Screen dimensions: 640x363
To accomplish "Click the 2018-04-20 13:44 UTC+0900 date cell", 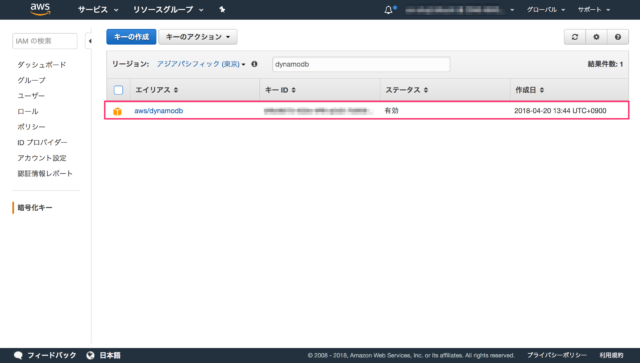I will (560, 111).
